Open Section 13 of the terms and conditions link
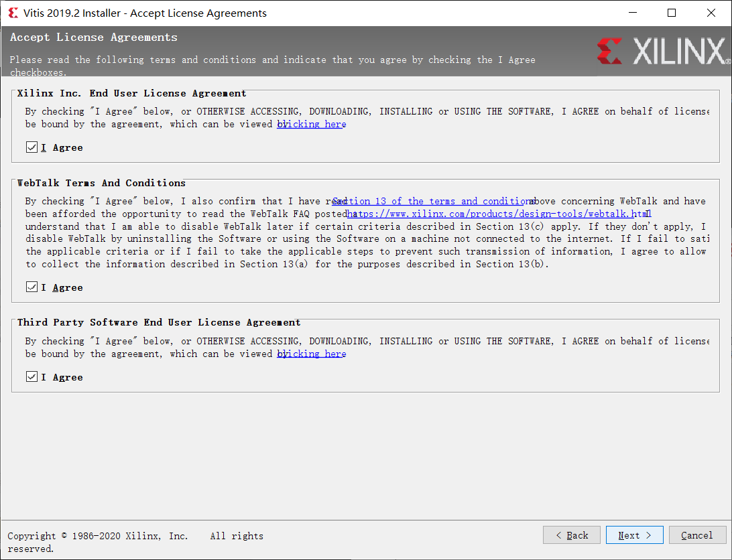The width and height of the screenshot is (732, 560). tap(433, 201)
